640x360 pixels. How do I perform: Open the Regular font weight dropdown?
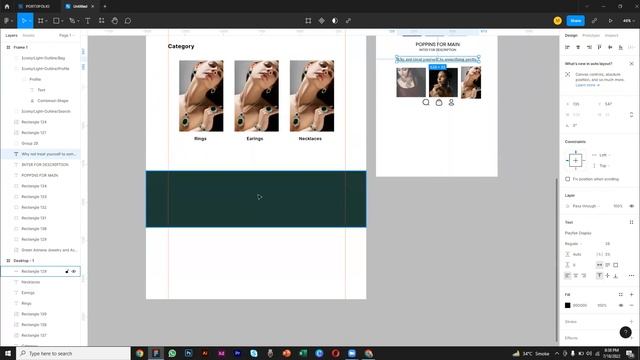point(573,244)
